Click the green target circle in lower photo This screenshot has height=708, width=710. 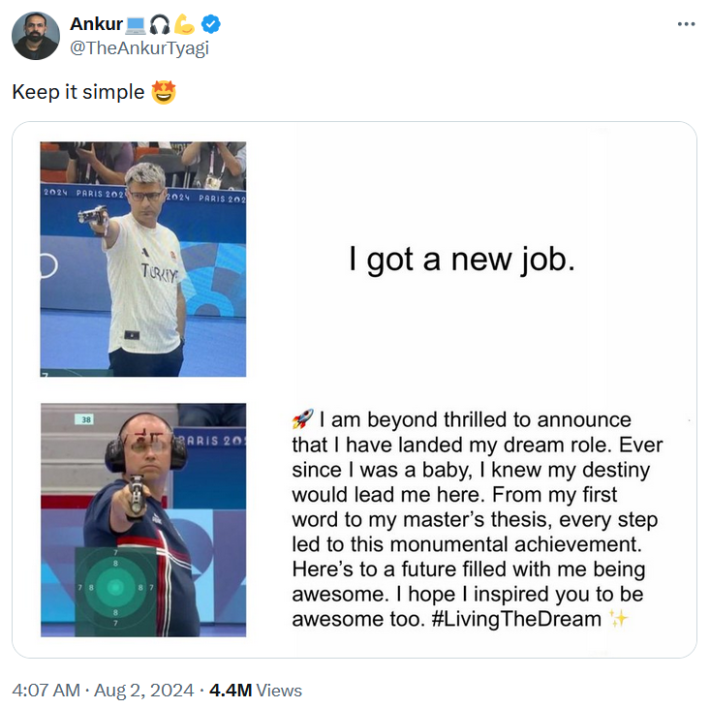[x=115, y=587]
